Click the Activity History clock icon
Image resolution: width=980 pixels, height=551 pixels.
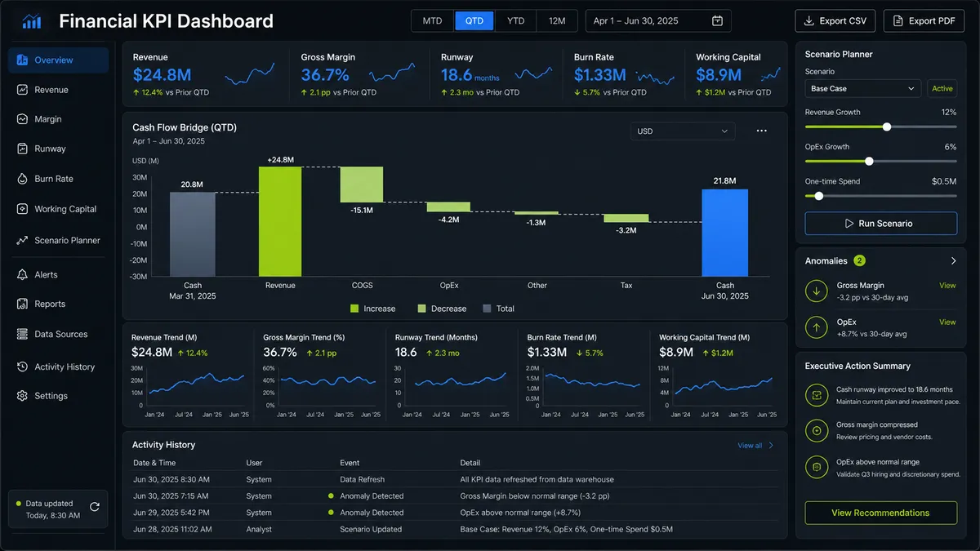tap(22, 367)
